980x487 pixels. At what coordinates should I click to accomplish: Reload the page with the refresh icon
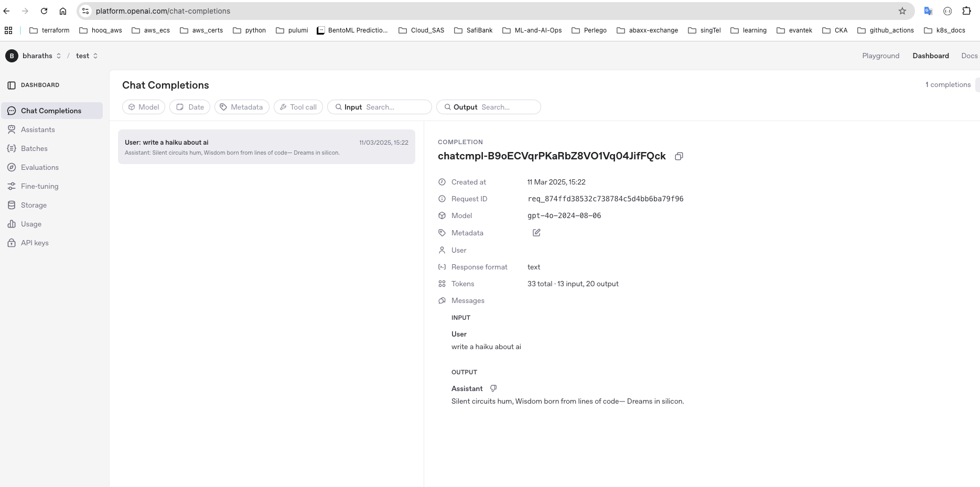click(x=44, y=11)
